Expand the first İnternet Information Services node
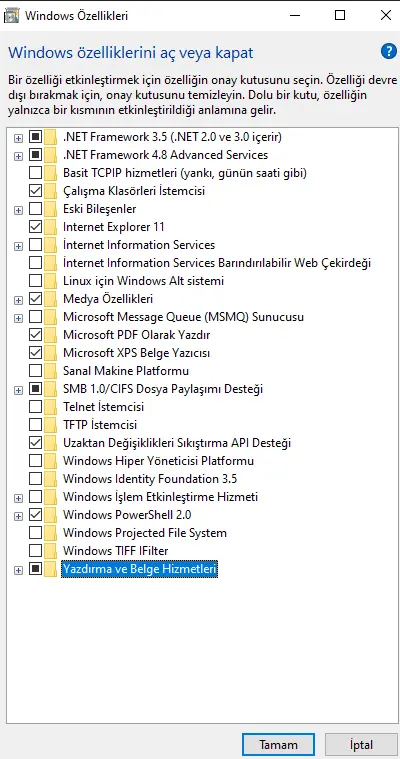The height and width of the screenshot is (759, 400). [x=18, y=246]
